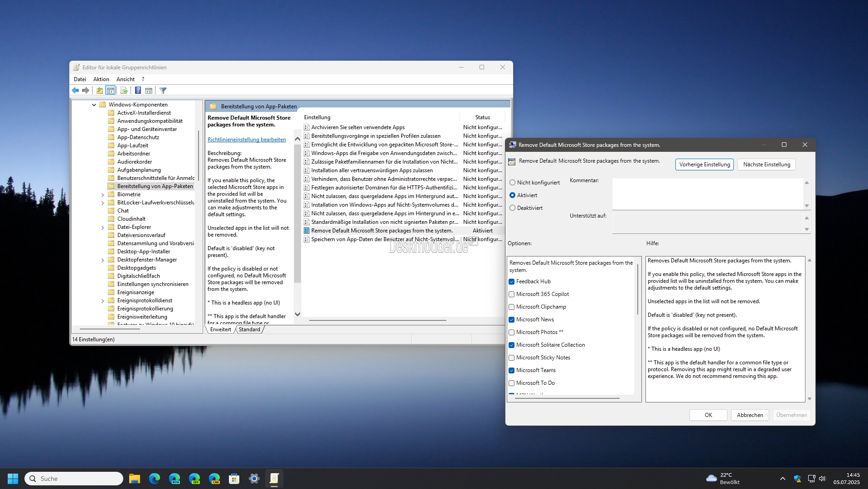The width and height of the screenshot is (868, 489).
Task: Expand the Desktopfenster-Manager tree node
Action: [x=102, y=260]
